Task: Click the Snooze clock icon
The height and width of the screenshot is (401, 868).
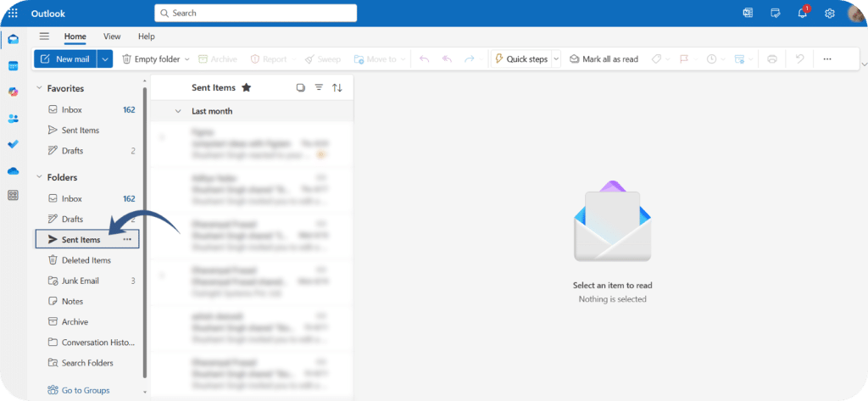Action: (x=712, y=59)
